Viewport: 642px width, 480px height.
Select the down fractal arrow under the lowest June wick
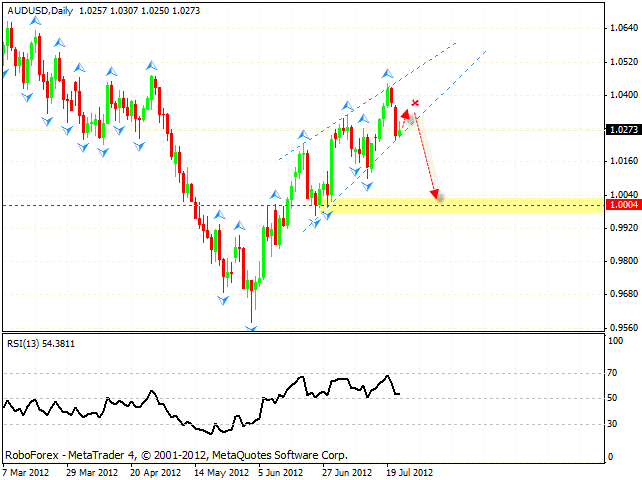[251, 328]
